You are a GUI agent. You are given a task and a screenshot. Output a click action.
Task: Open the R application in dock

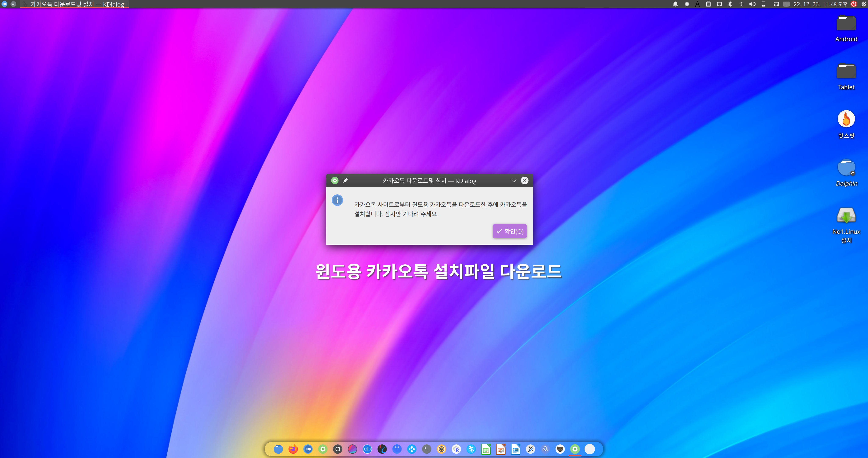tap(456, 449)
